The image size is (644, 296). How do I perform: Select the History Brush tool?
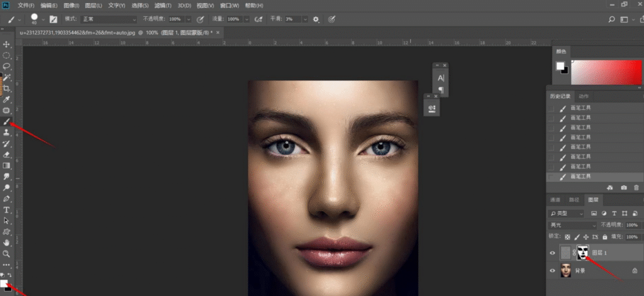click(6, 144)
